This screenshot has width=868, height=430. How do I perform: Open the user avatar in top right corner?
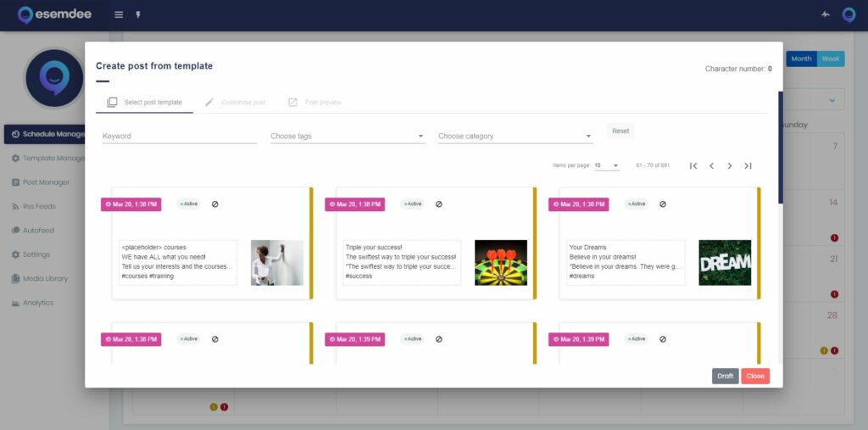pyautogui.click(x=848, y=15)
